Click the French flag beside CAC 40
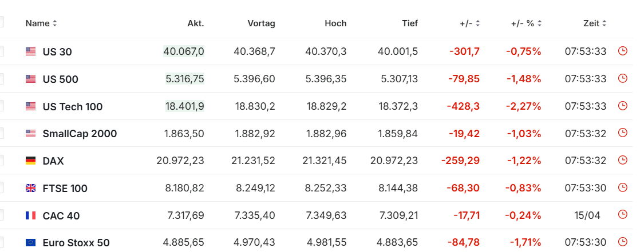This screenshot has width=644, height=252. coord(31,215)
